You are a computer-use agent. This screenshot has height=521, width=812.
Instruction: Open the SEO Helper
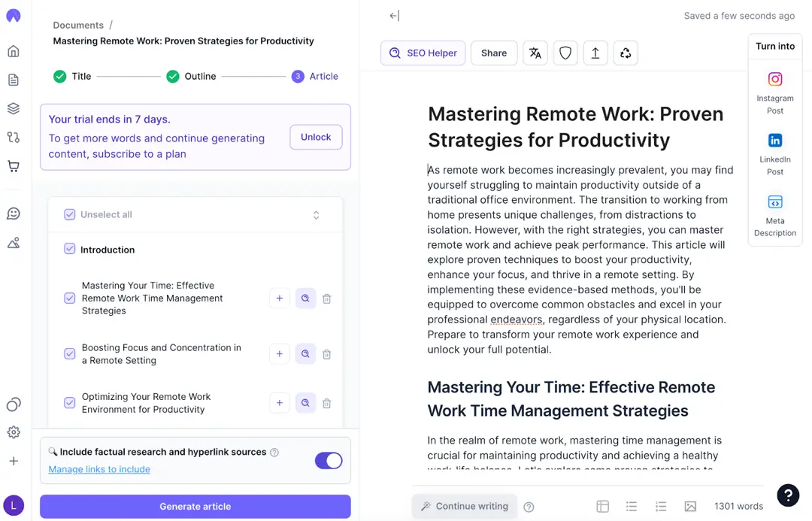click(x=423, y=53)
